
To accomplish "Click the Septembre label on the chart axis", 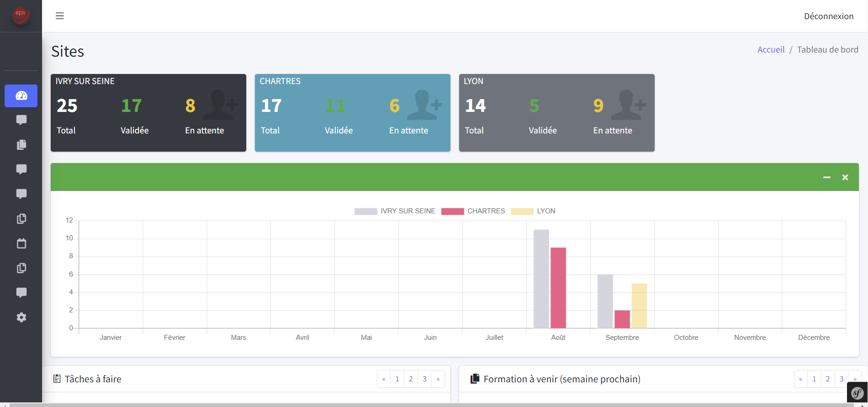I will [x=622, y=338].
